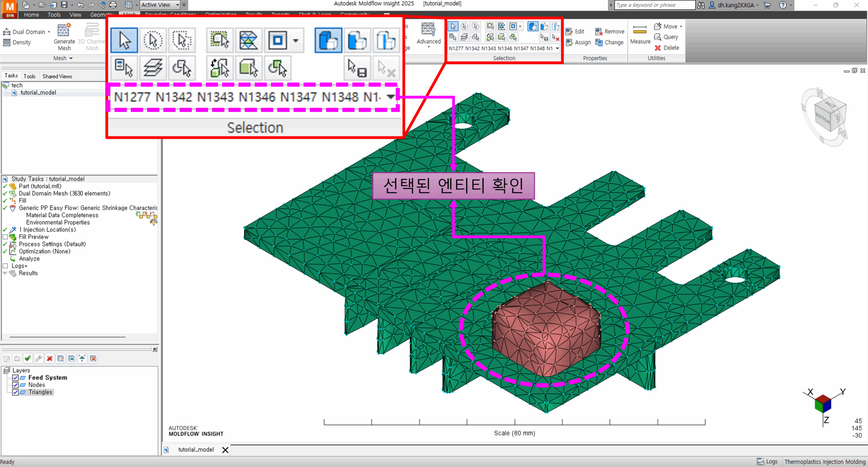
Task: Click the Change properties button
Action: click(x=609, y=42)
